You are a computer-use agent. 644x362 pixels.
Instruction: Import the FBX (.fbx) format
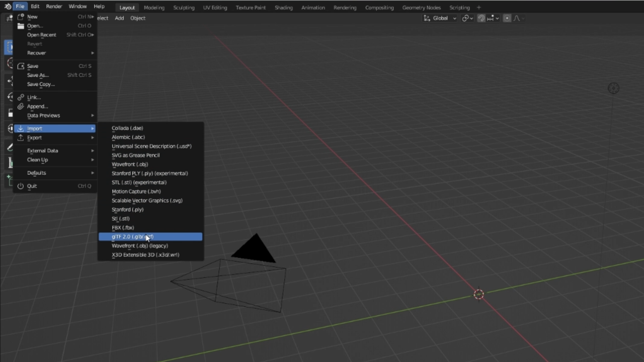(x=123, y=227)
